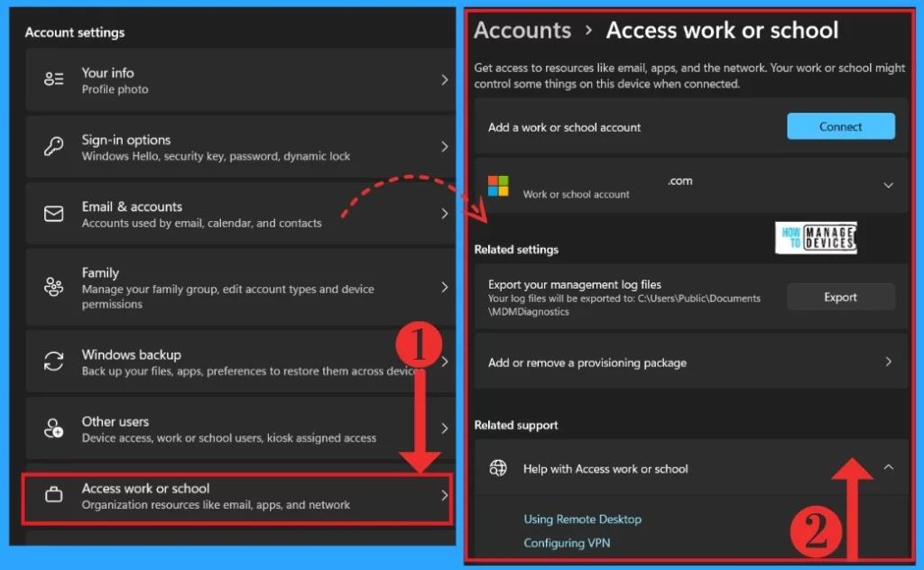This screenshot has height=570, width=924.
Task: Click the Other users add-person icon
Action: pyautogui.click(x=53, y=428)
